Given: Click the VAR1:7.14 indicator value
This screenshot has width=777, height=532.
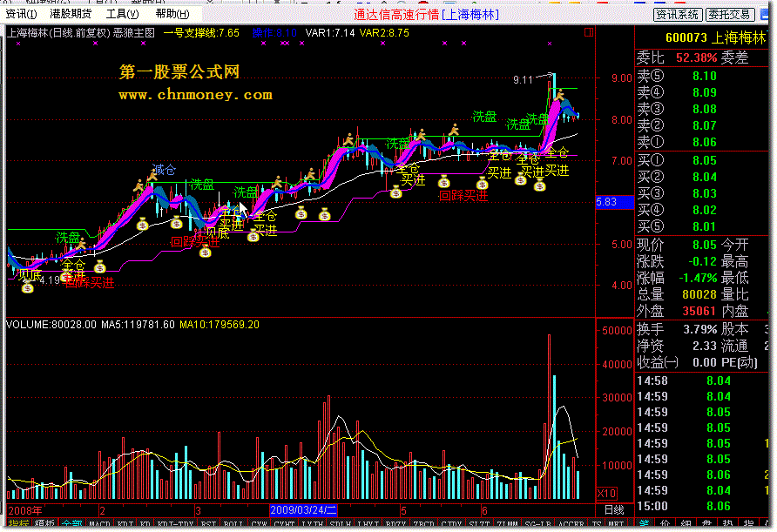Looking at the screenshot, I should tap(330, 33).
